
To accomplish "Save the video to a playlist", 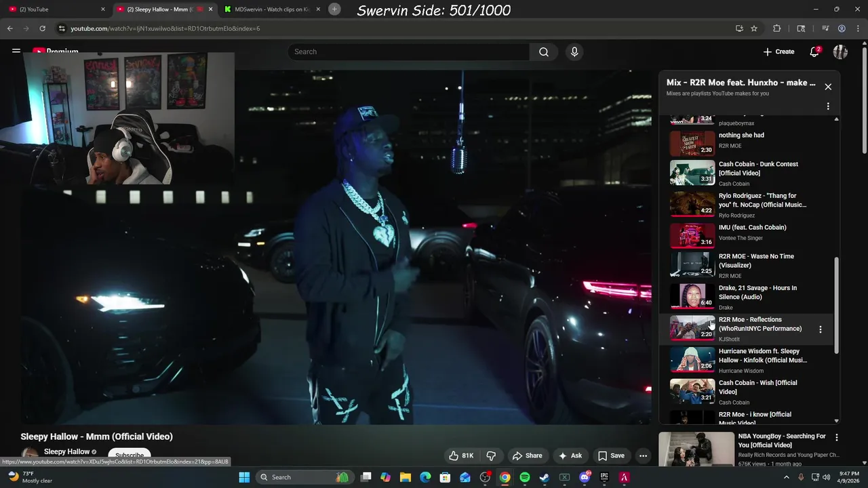I will point(611,455).
